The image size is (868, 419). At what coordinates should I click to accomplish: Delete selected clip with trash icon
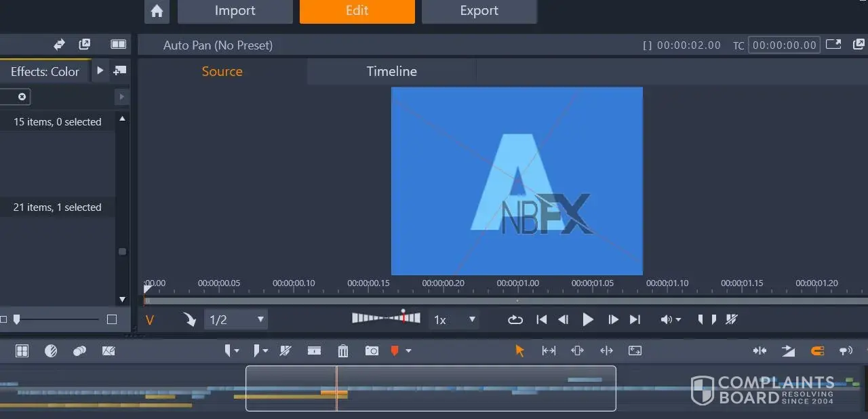pyautogui.click(x=343, y=351)
